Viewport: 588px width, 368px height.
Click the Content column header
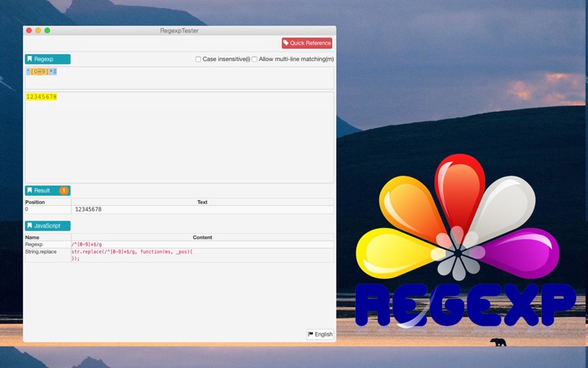[202, 237]
